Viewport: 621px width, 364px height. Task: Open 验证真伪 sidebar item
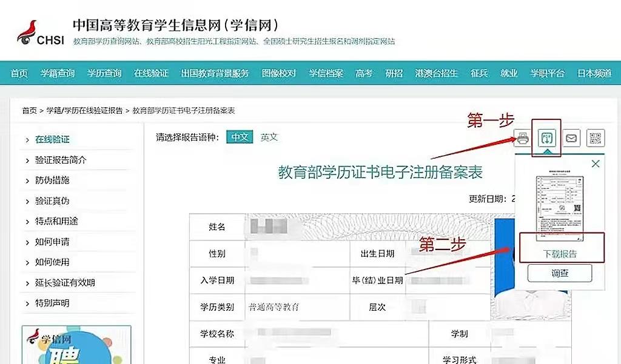tap(52, 200)
